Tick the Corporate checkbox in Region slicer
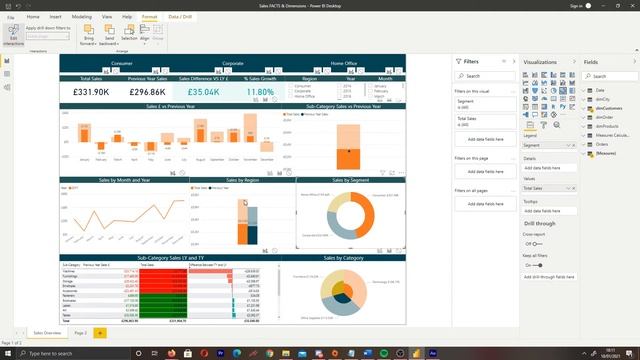 tap(291, 91)
